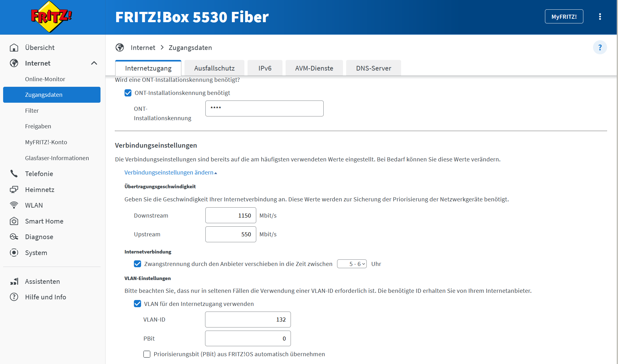This screenshot has height=364, width=618.
Task: Click the Assistenten icon
Action: 14,281
